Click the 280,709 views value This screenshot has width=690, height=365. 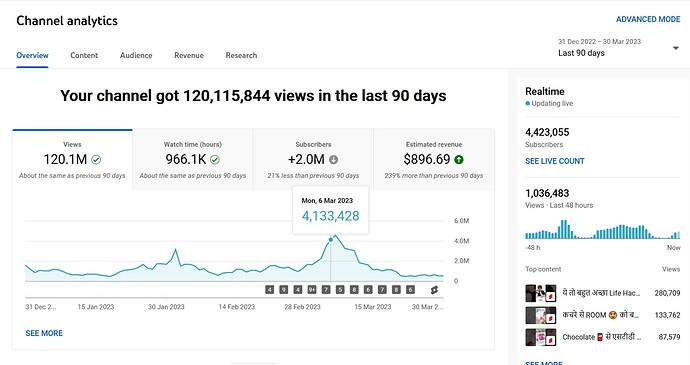(x=667, y=293)
